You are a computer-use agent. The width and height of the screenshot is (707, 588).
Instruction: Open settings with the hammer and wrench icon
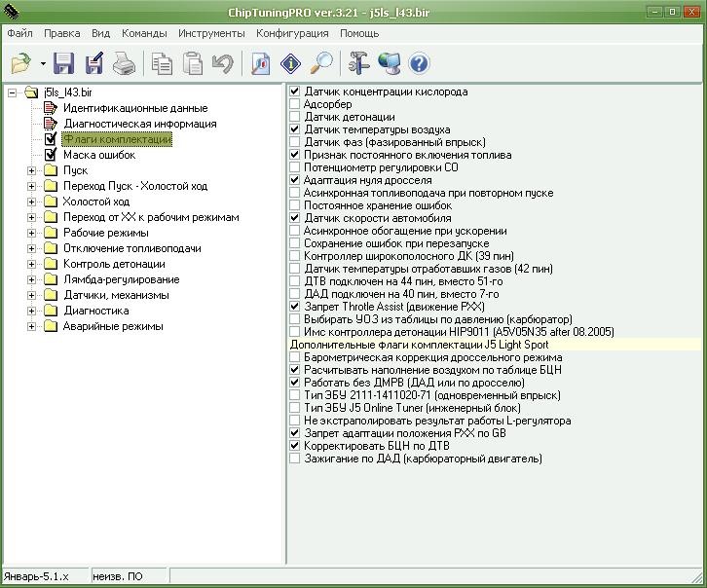click(x=359, y=63)
